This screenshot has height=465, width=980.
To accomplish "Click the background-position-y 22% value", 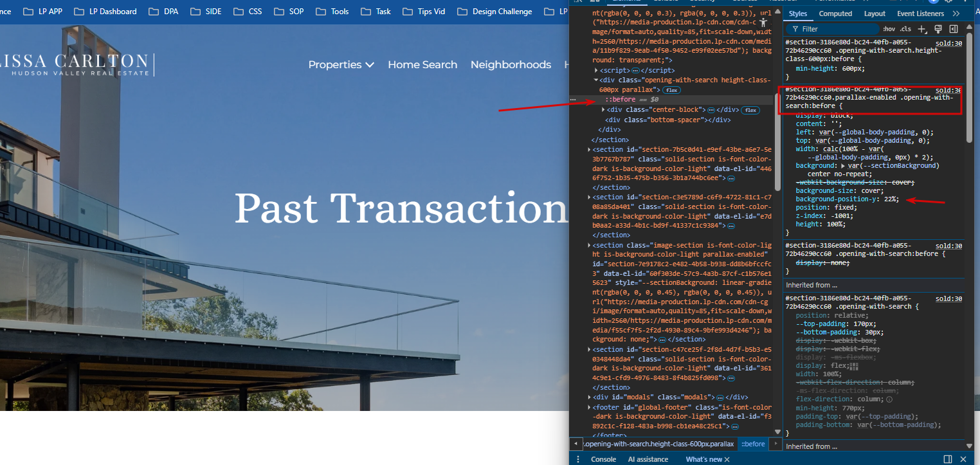I will tap(891, 199).
